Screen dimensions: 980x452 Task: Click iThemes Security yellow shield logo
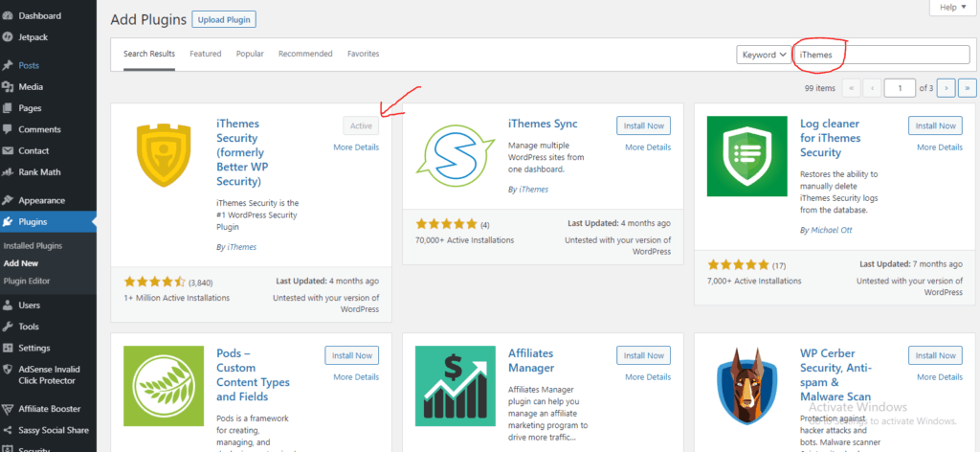click(163, 154)
